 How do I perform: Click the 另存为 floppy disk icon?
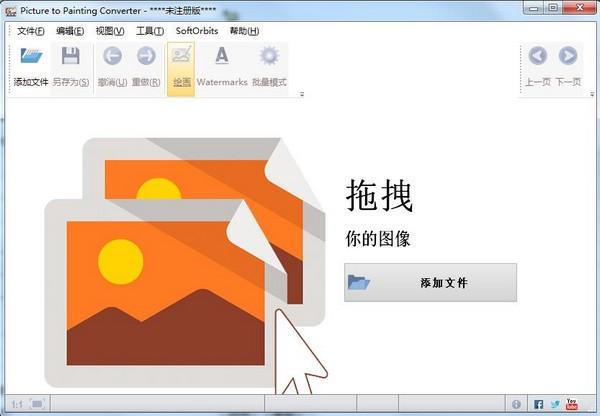pos(70,56)
